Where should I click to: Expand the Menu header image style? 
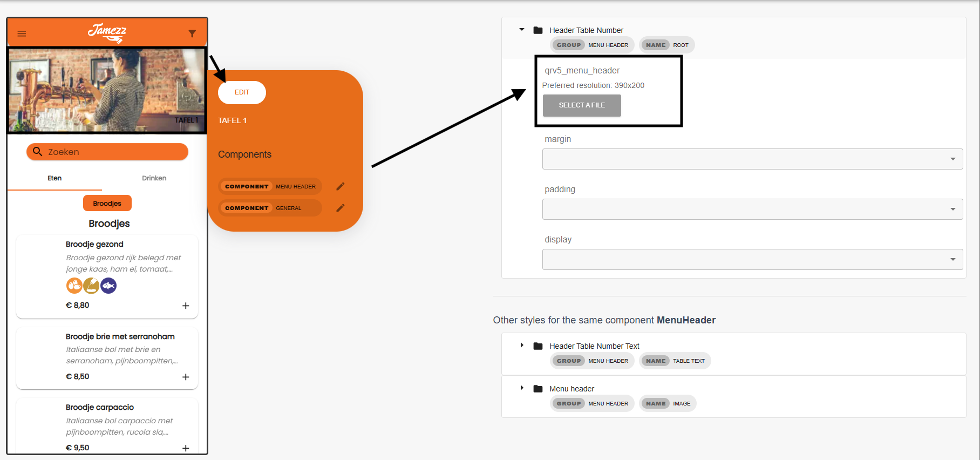pyautogui.click(x=522, y=388)
